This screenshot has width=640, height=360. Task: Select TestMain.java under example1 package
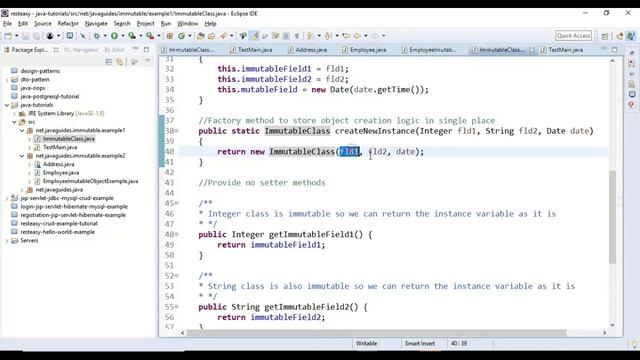pos(60,147)
